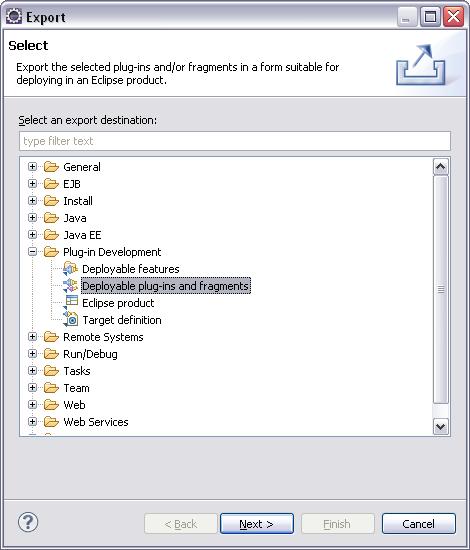Focus the type filter text field
The width and height of the screenshot is (470, 550).
point(235,141)
